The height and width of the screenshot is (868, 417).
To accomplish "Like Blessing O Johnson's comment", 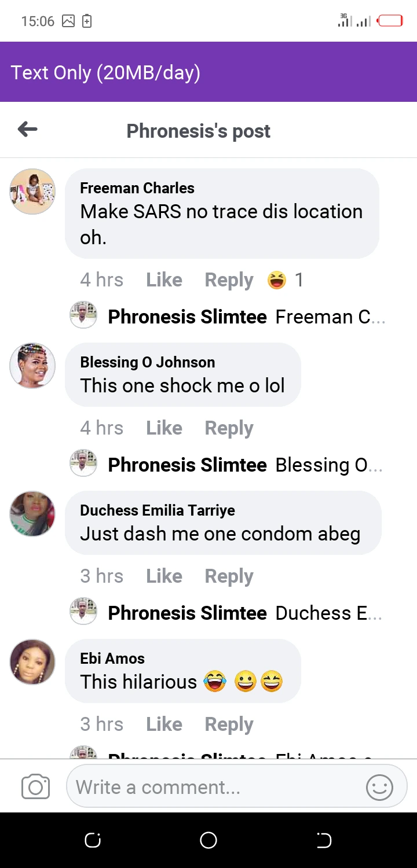I will coord(164,428).
